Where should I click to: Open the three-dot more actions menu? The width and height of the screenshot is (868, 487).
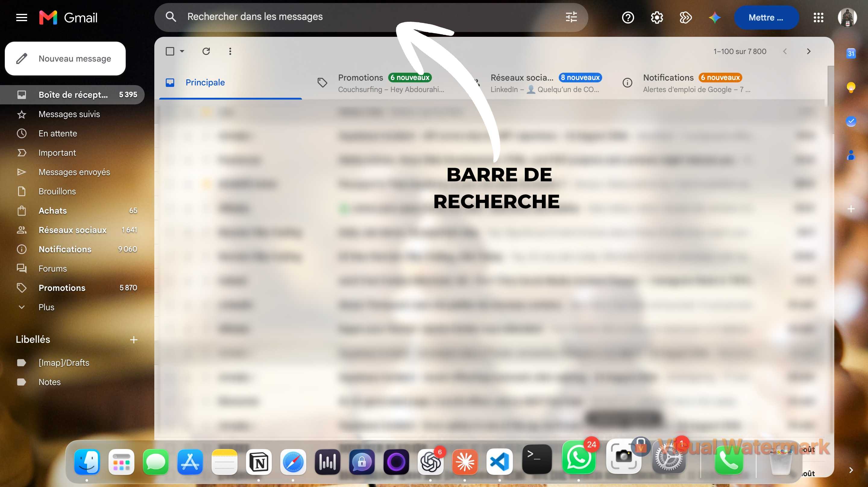(230, 51)
